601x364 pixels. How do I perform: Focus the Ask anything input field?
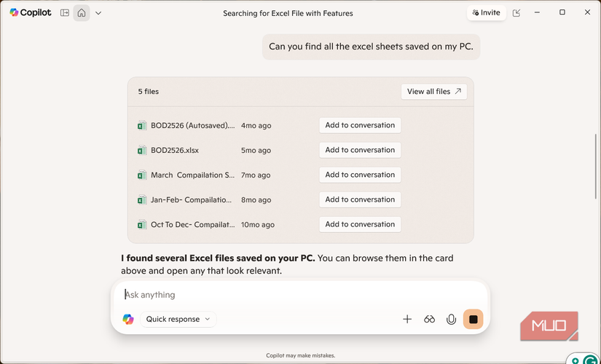point(300,295)
